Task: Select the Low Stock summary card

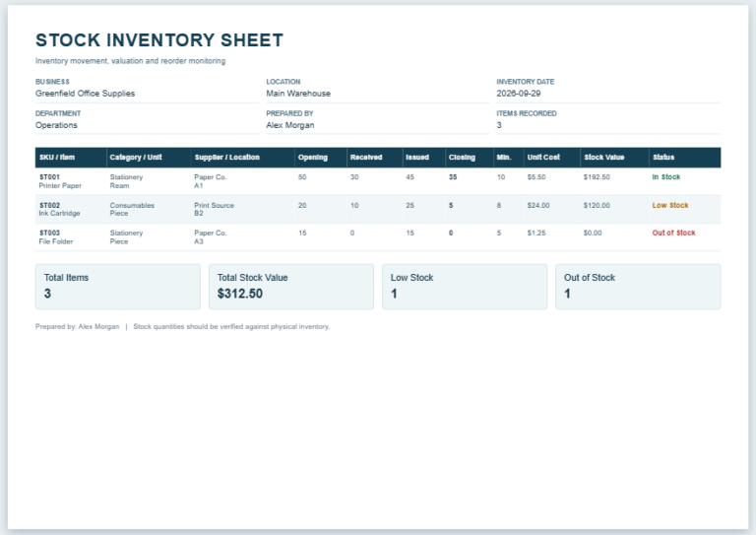Action: [x=465, y=287]
